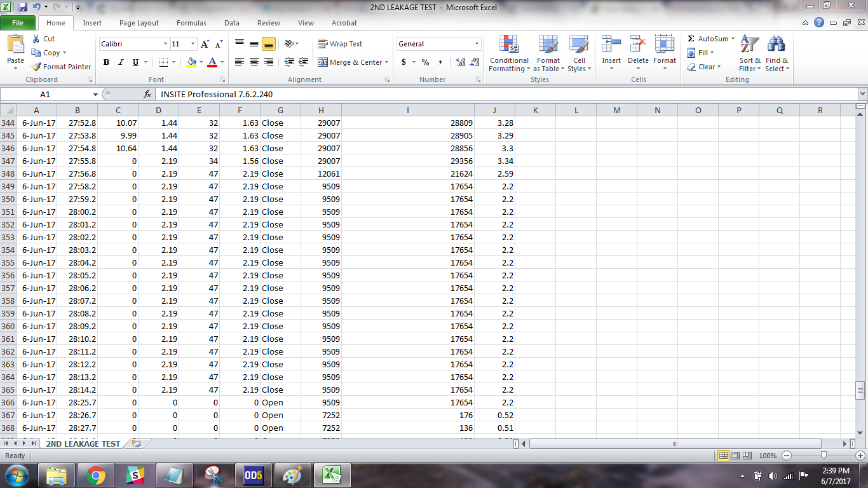This screenshot has width=868, height=488.
Task: Apply Percent Style format
Action: tap(425, 62)
